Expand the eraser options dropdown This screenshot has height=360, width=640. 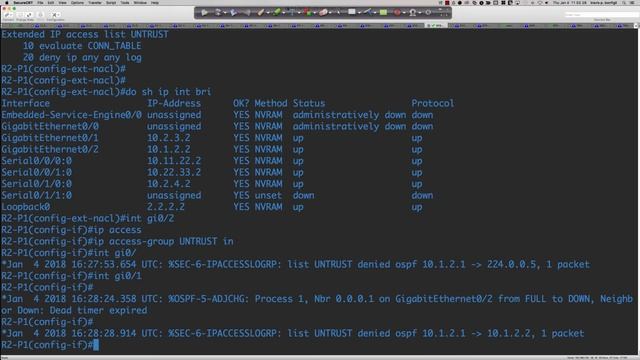tap(330, 13)
